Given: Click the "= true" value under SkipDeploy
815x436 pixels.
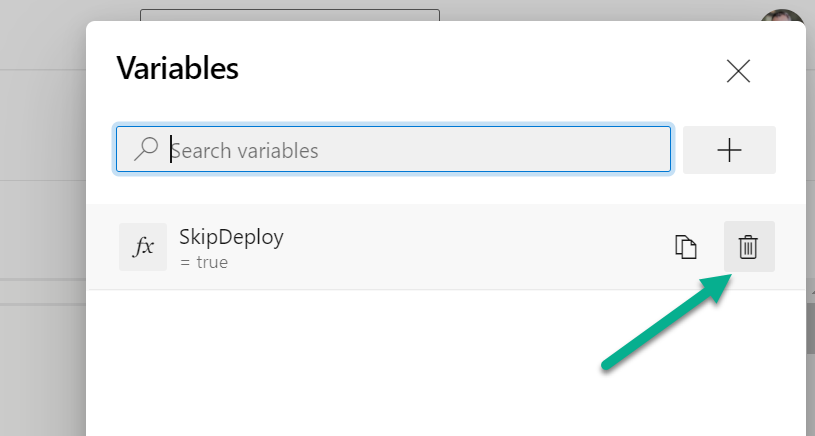Looking at the screenshot, I should tap(204, 263).
